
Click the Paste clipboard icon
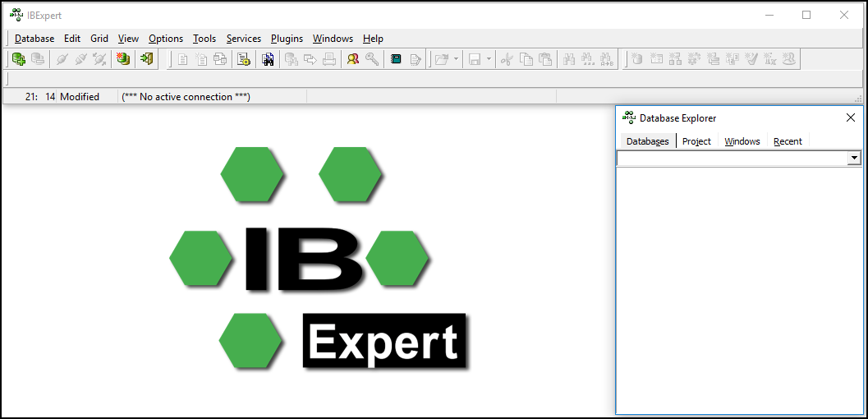tap(545, 59)
